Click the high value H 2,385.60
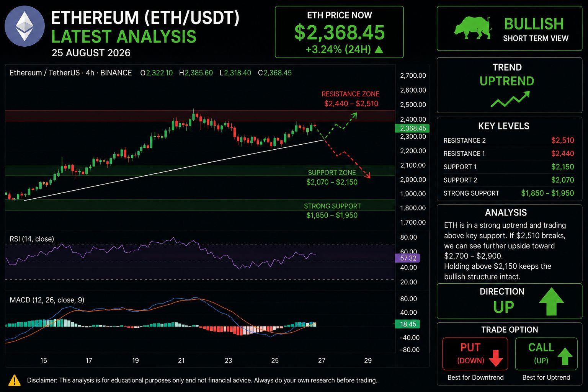The image size is (588, 392). 196,73
